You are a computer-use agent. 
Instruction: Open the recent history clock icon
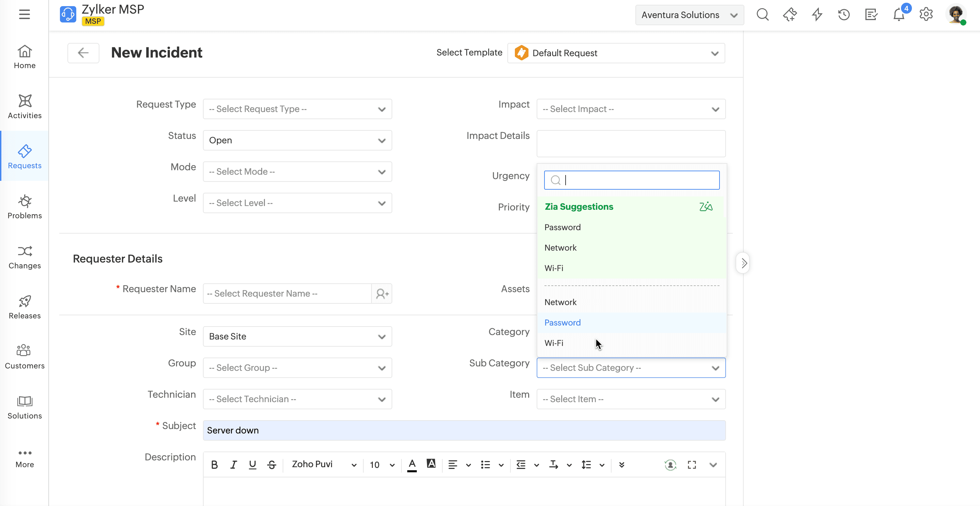point(844,15)
